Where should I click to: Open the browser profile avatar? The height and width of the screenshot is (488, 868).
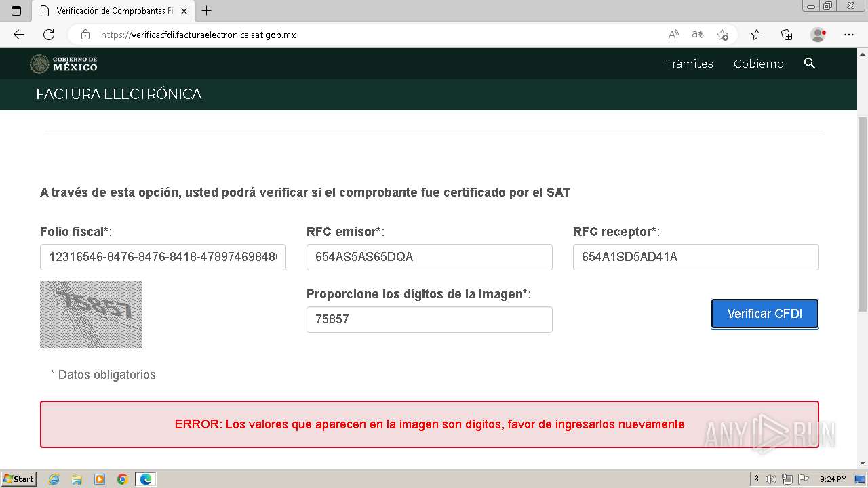coord(818,35)
